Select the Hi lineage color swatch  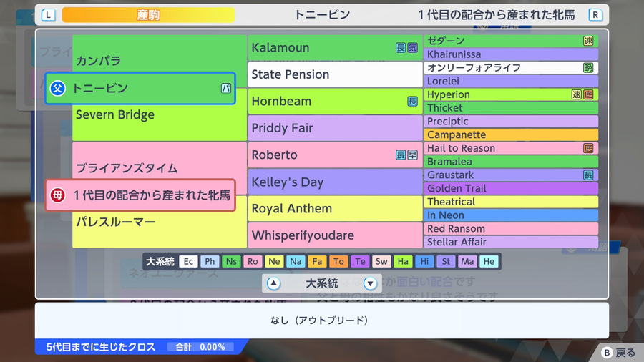point(424,261)
